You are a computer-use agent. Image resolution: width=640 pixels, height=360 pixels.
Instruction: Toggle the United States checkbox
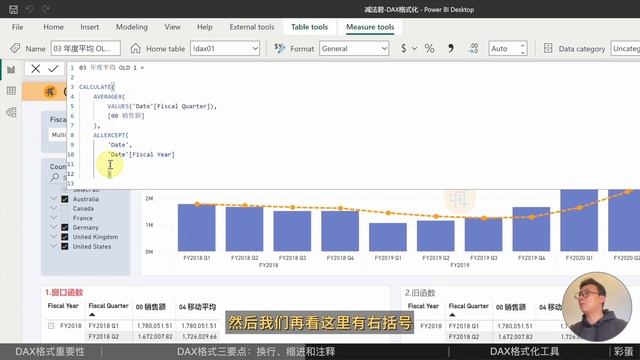64,247
